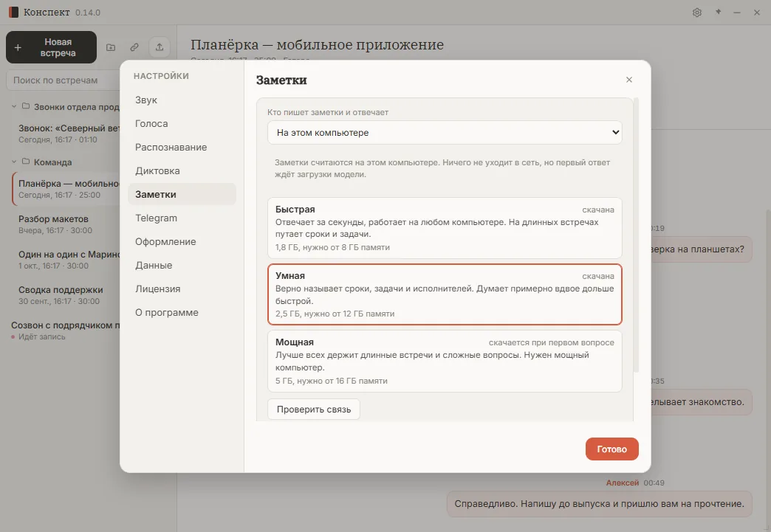Screen dimensions: 771x532
Task: Click the export upload icon
Action: point(160,47)
